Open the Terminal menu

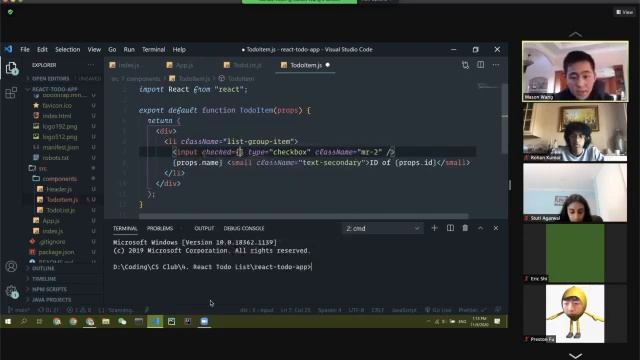153,49
